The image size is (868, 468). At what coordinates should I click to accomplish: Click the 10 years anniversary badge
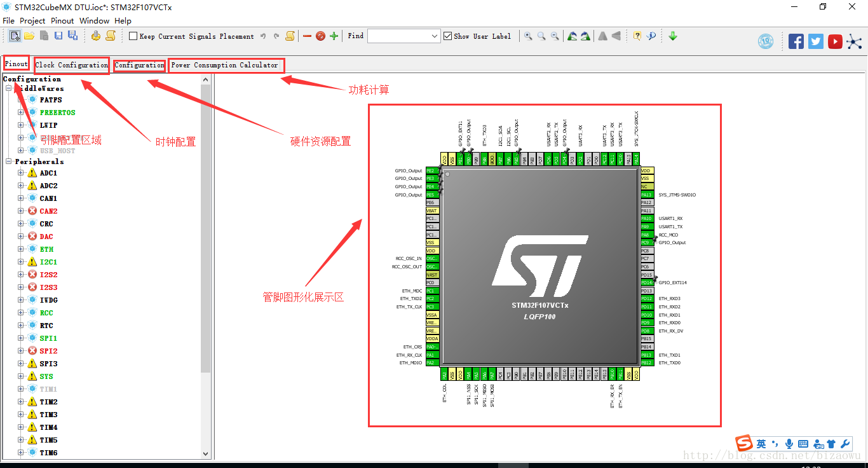click(766, 42)
